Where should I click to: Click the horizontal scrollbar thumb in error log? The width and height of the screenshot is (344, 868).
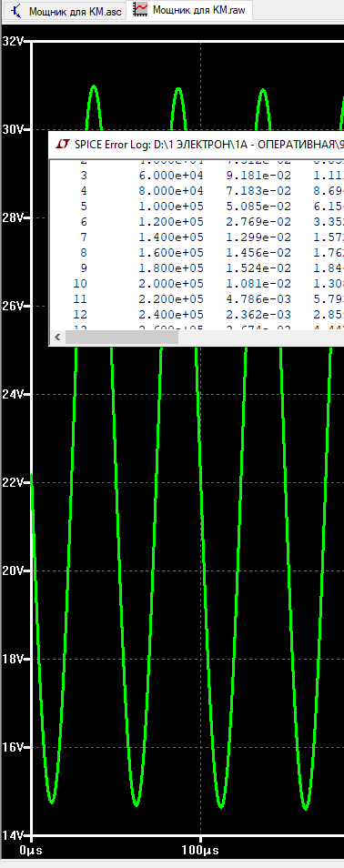122,338
